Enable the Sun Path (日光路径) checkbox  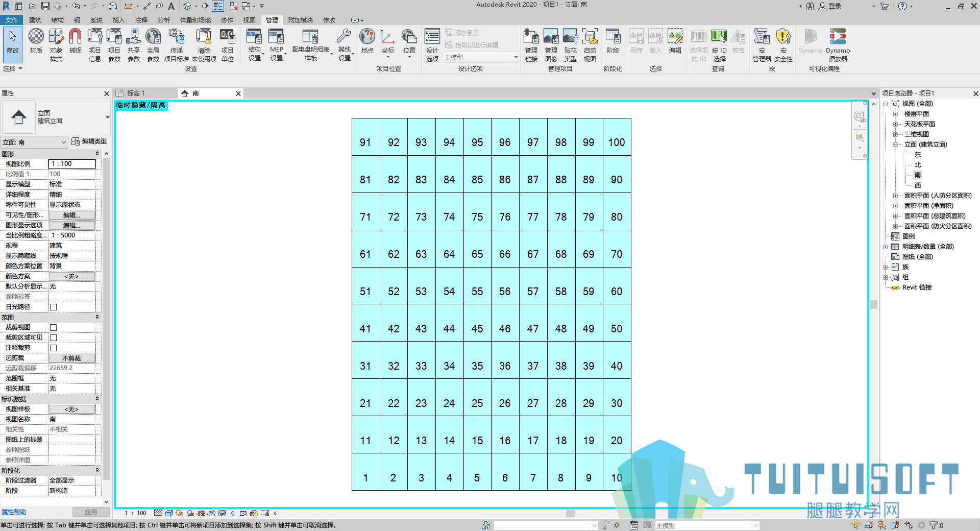(53, 307)
